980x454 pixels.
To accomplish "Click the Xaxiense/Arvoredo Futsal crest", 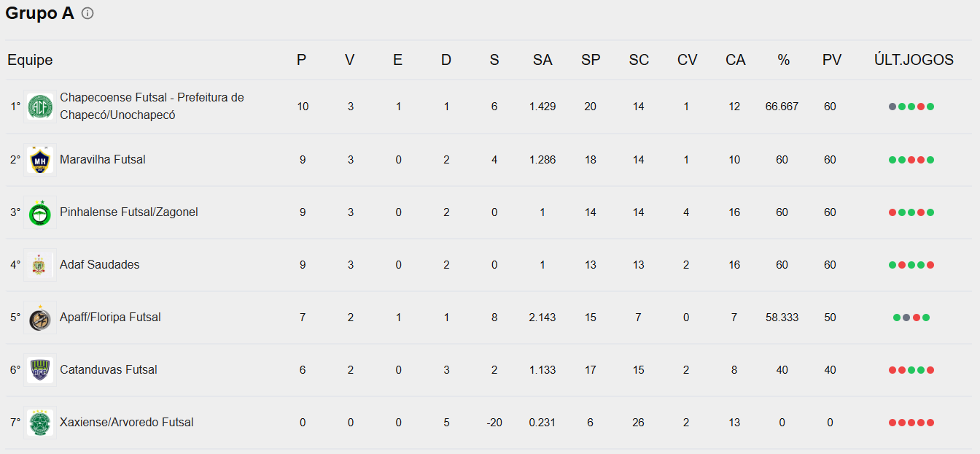I will tap(40, 423).
